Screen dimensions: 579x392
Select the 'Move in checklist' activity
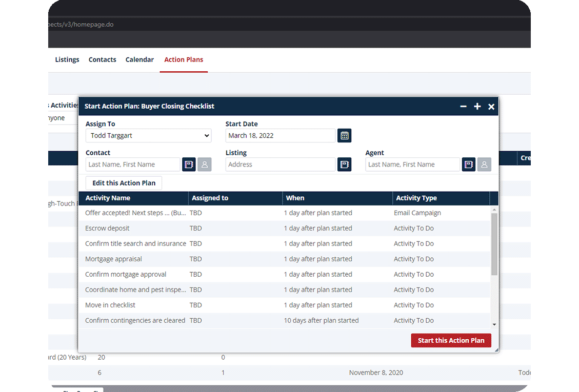(284, 305)
